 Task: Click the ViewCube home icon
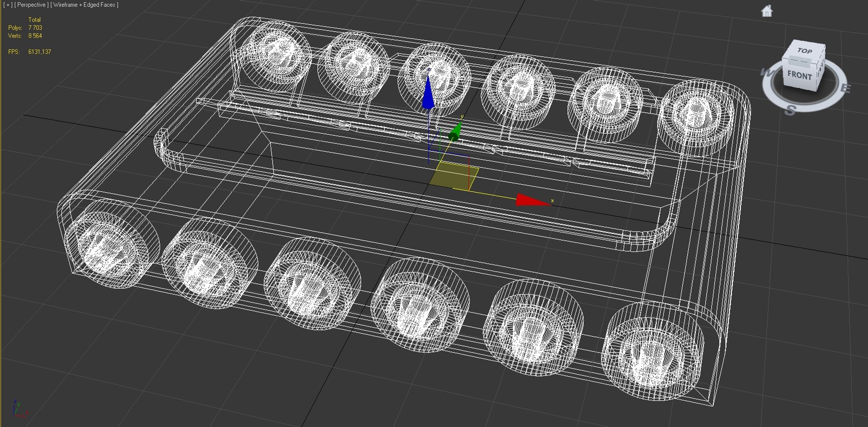767,11
